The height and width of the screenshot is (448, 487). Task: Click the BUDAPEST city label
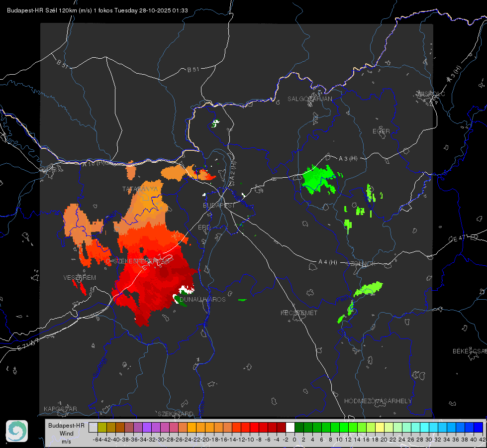click(x=219, y=206)
